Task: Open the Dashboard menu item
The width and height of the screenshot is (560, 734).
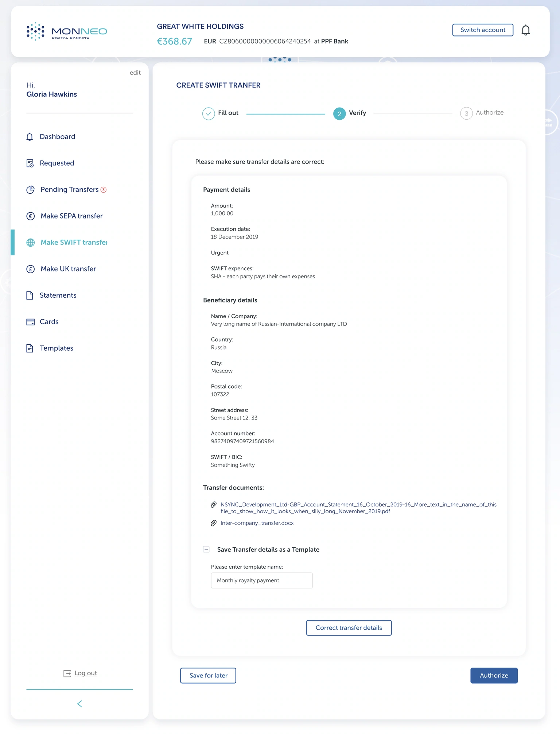Action: (x=58, y=137)
